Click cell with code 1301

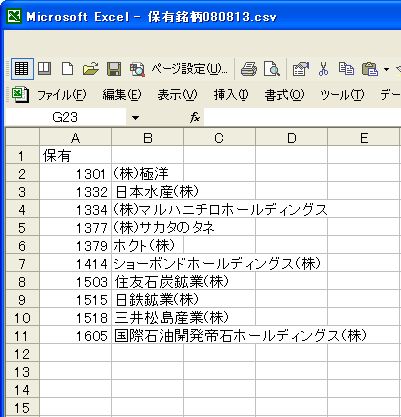(x=75, y=173)
